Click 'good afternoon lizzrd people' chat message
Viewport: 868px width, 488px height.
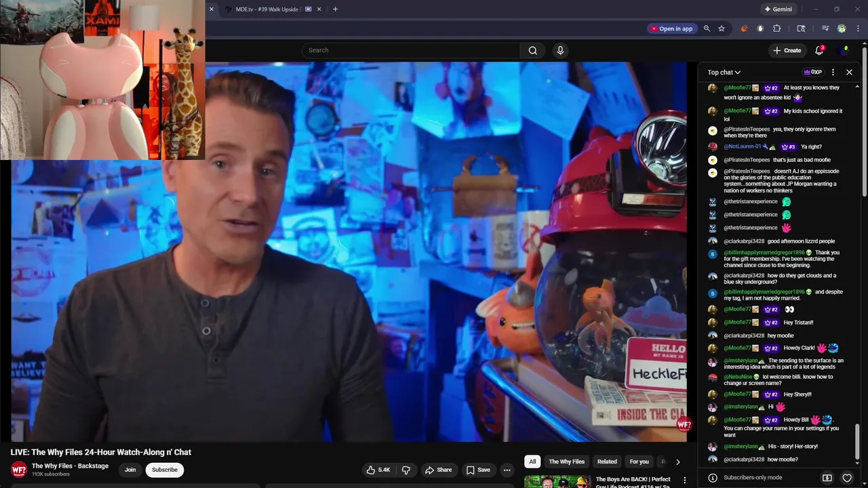click(802, 241)
